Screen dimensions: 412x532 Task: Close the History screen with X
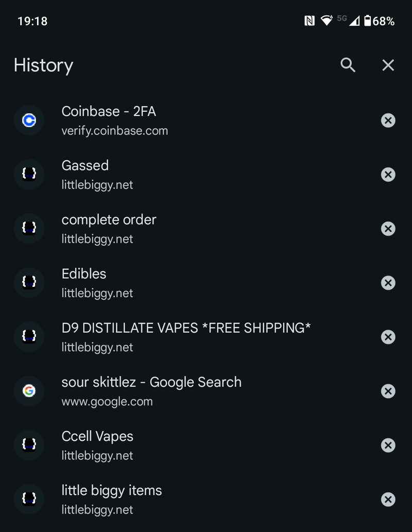tap(388, 65)
